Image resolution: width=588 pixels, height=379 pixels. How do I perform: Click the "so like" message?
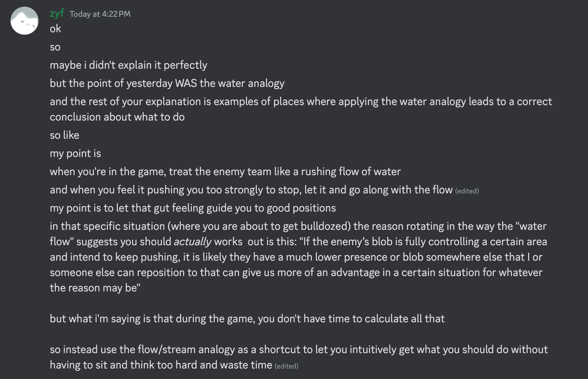pos(64,135)
